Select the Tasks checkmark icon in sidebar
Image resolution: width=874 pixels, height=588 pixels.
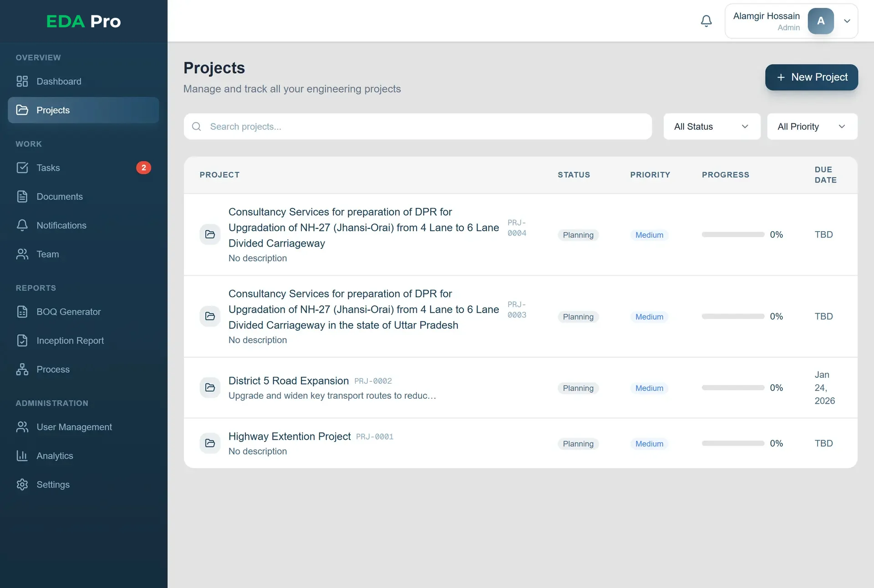(x=23, y=167)
